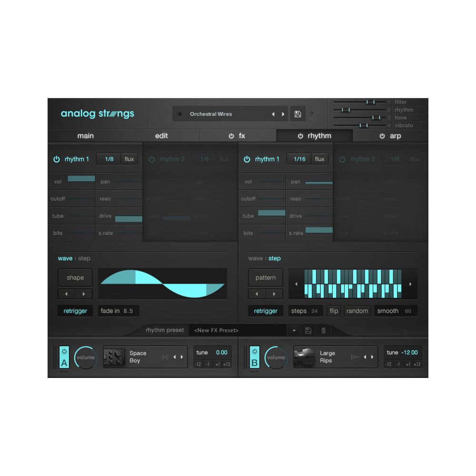Enable retrigger on the left rhythm panel
The image size is (476, 476).
[75, 310]
